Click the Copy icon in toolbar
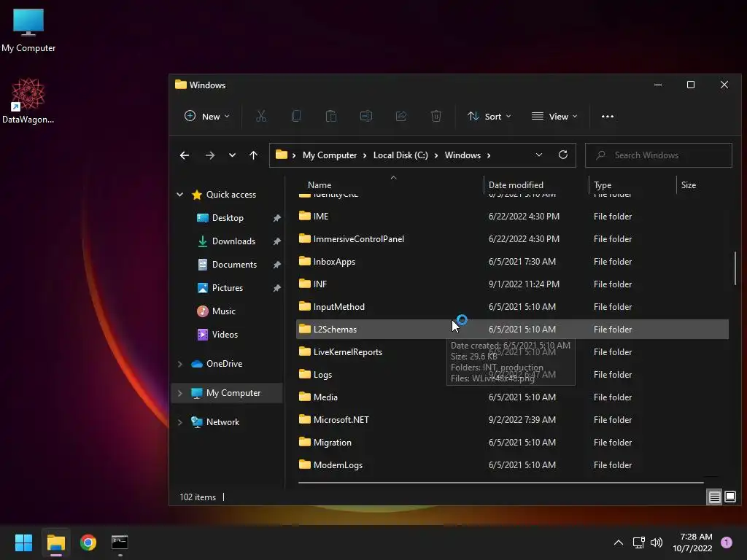 [296, 116]
